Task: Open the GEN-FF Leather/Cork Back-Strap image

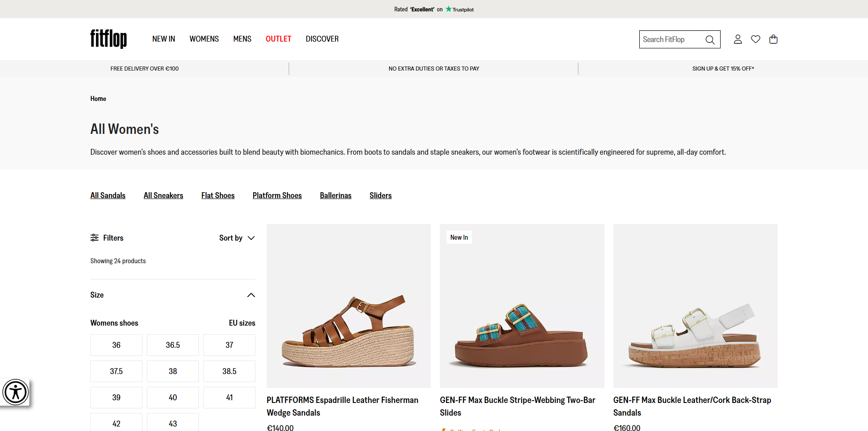Action: (695, 306)
